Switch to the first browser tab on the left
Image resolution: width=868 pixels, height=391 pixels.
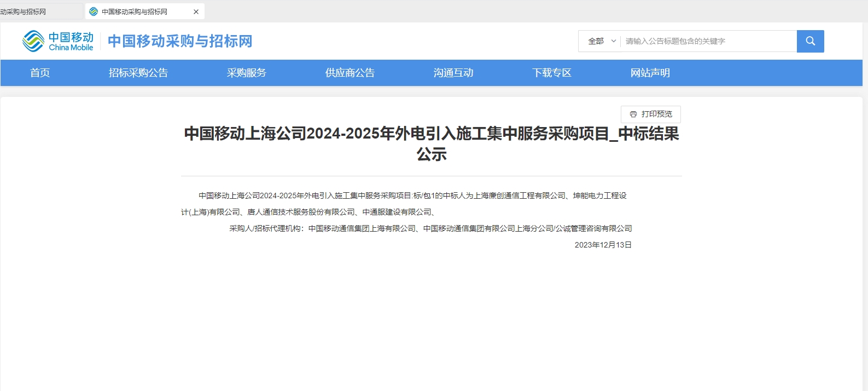(40, 12)
